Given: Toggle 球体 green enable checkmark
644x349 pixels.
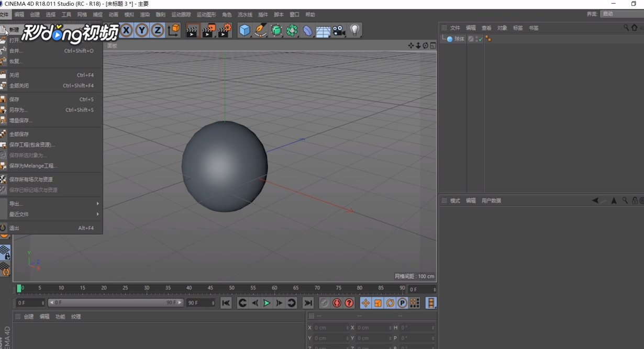Looking at the screenshot, I should coord(480,39).
